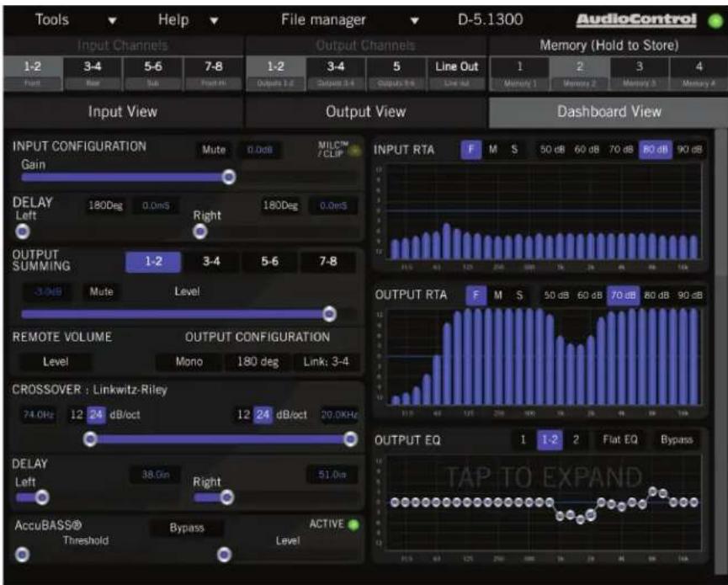This screenshot has height=585, width=728.
Task: Click the right input delay 0.0mS field
Action: (x=333, y=205)
